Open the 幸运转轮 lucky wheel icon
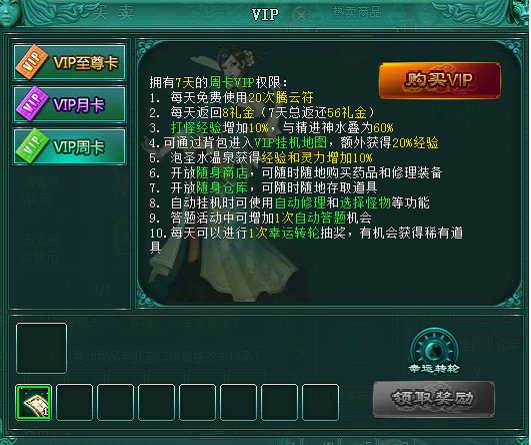This screenshot has height=445, width=531. 434,351
